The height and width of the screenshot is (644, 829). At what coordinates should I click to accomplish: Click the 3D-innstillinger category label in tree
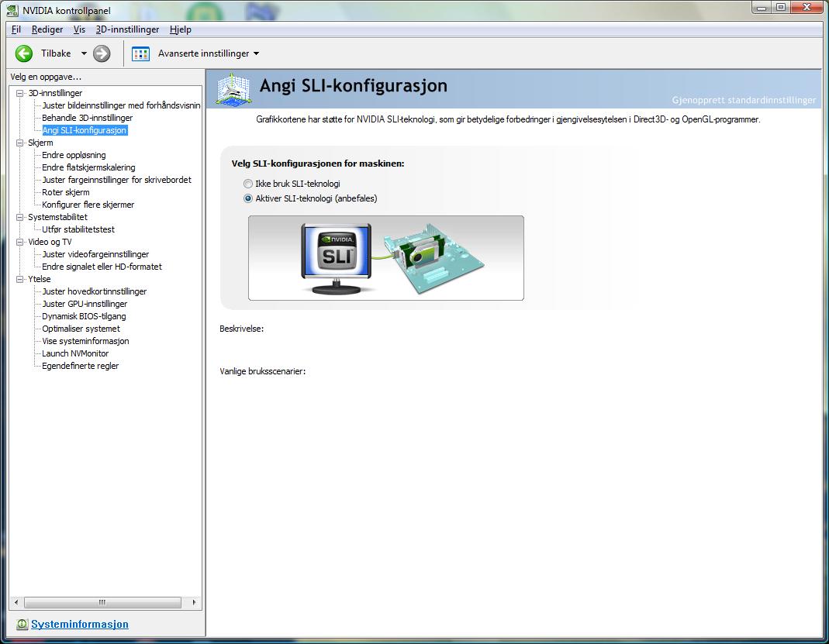click(x=55, y=93)
